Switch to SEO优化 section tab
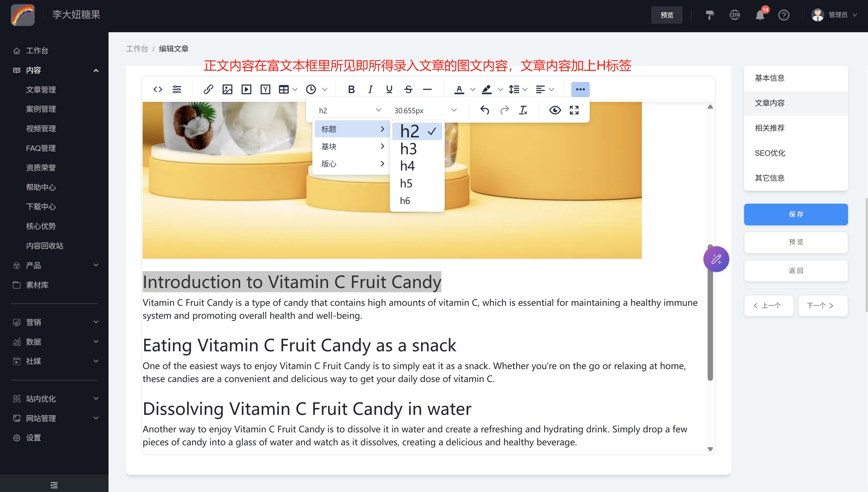The height and width of the screenshot is (492, 868). tap(770, 153)
